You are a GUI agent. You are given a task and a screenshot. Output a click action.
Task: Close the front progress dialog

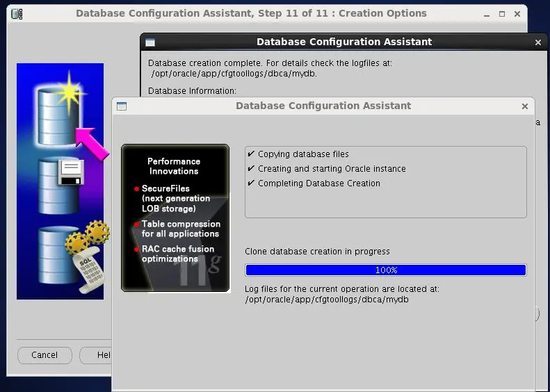(525, 106)
